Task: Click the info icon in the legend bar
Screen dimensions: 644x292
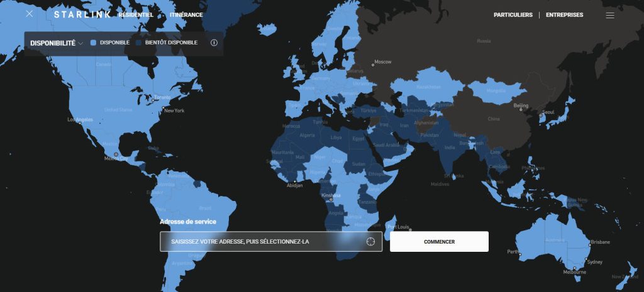Action: (x=214, y=43)
